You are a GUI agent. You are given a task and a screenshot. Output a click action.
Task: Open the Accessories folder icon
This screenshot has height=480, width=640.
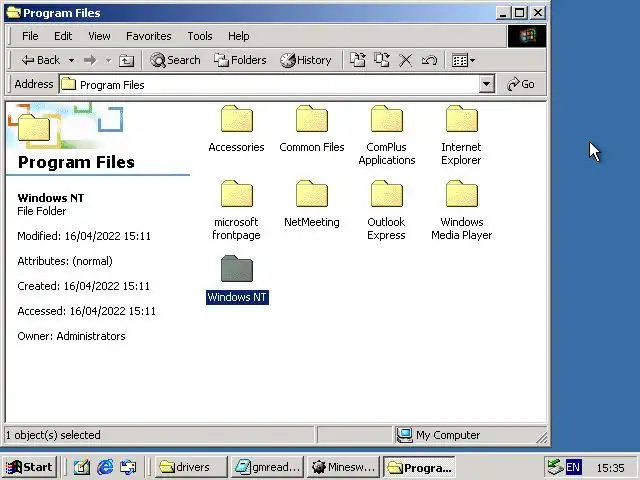(237, 119)
